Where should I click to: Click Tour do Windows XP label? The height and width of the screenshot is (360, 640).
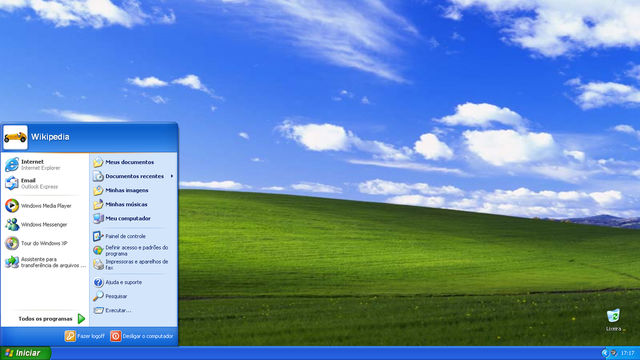[x=44, y=243]
